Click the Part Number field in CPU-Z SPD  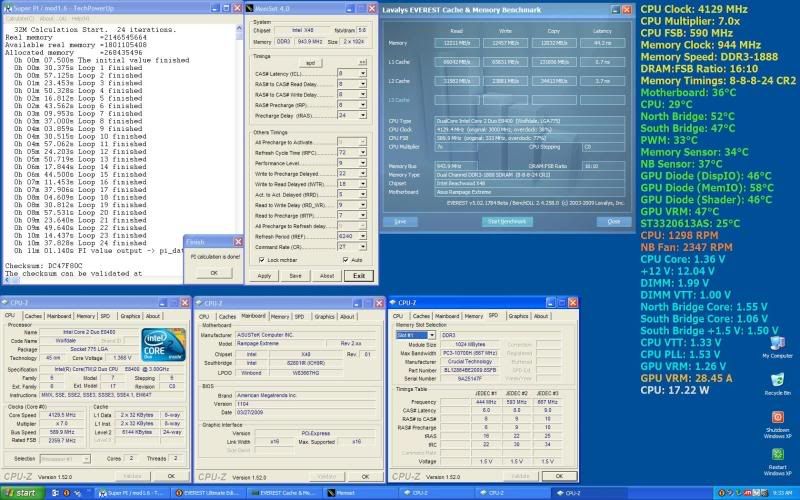(x=469, y=370)
